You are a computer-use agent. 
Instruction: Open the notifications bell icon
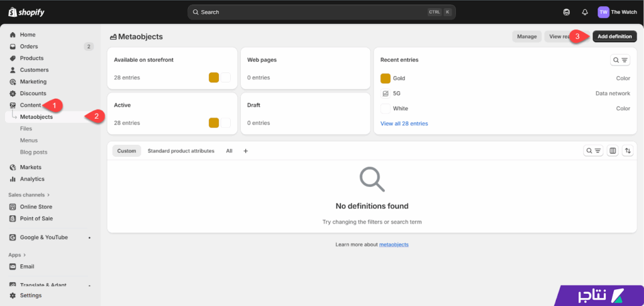(x=585, y=12)
